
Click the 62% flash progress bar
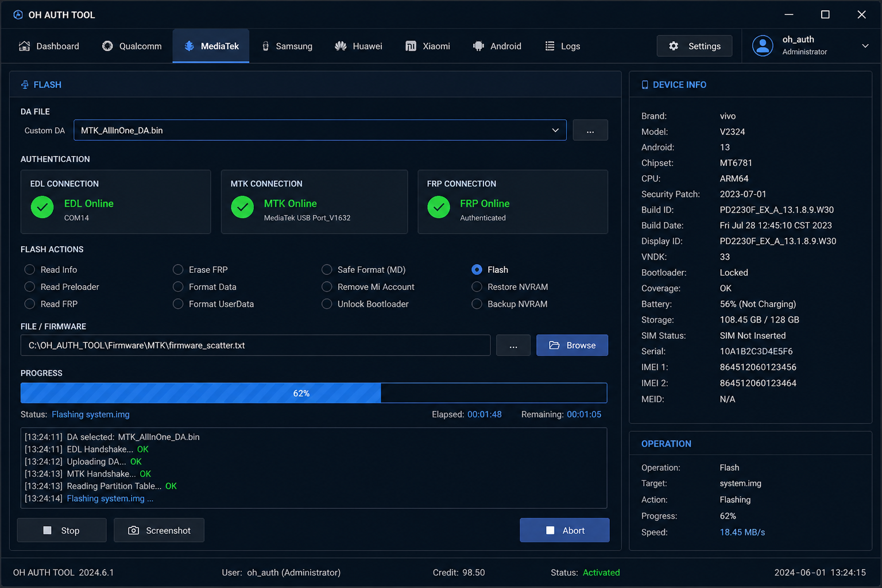point(314,393)
